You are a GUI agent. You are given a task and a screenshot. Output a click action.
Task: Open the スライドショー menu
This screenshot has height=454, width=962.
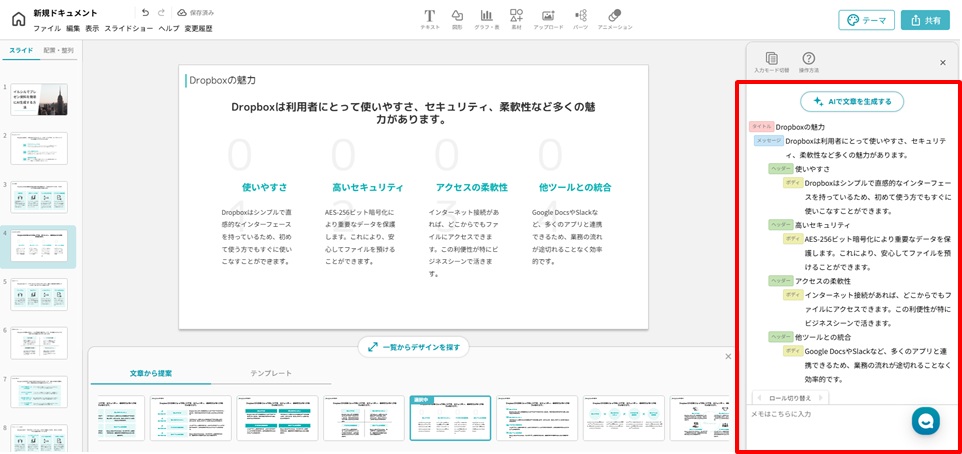pyautogui.click(x=128, y=28)
